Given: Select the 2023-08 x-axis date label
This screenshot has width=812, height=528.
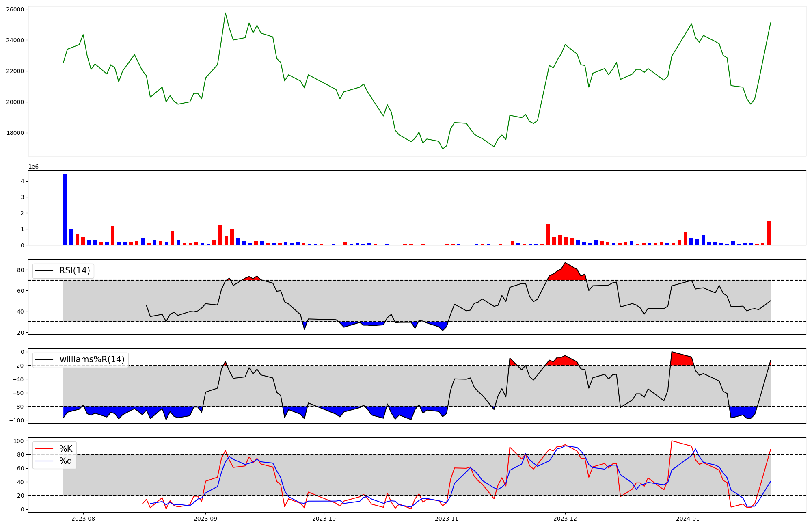Looking at the screenshot, I should click(83, 519).
